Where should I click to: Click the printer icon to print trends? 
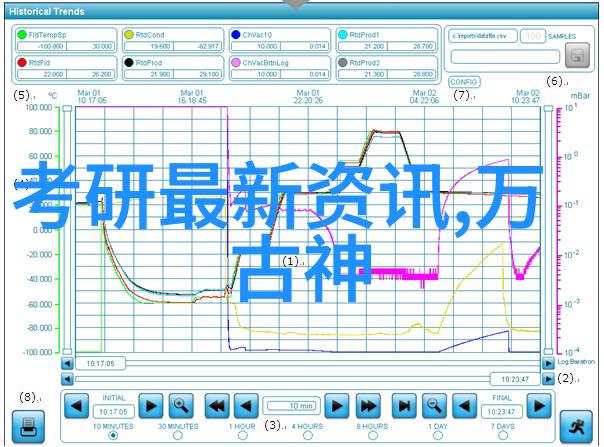(x=28, y=427)
